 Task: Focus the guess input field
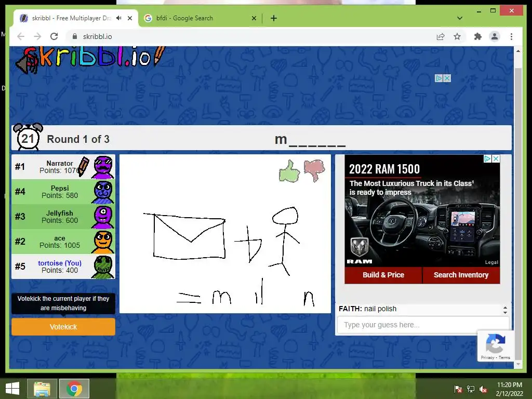click(423, 325)
